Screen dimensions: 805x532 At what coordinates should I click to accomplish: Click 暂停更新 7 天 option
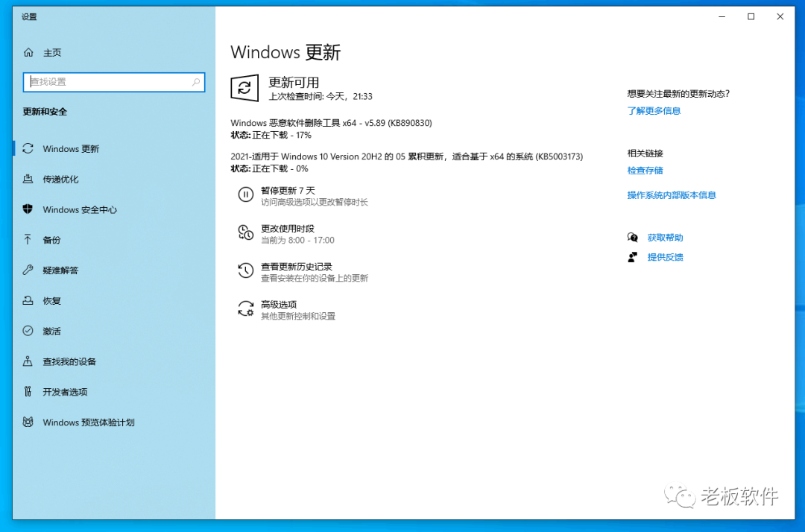pos(288,190)
